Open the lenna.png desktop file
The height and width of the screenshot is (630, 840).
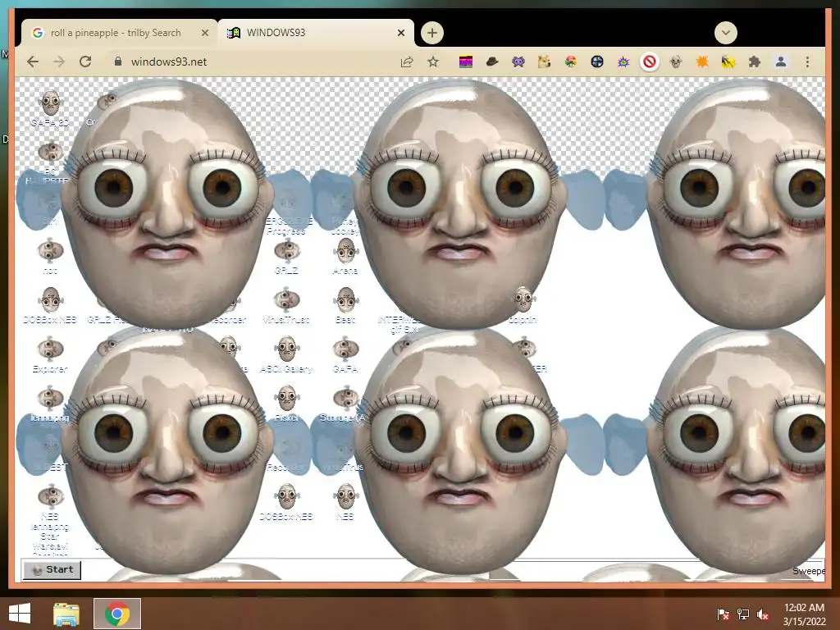[50, 404]
